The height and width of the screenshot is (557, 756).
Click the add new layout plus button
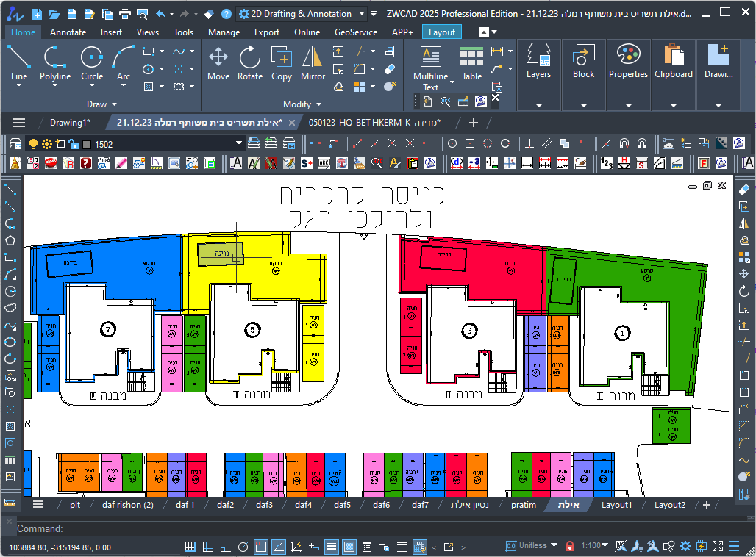707,505
